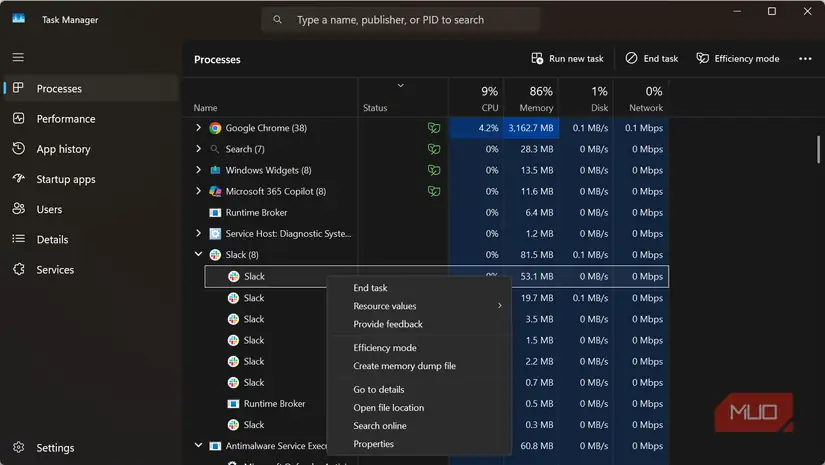Click the 81.5 MB Slack memory value
The height and width of the screenshot is (465, 825).
tap(537, 255)
